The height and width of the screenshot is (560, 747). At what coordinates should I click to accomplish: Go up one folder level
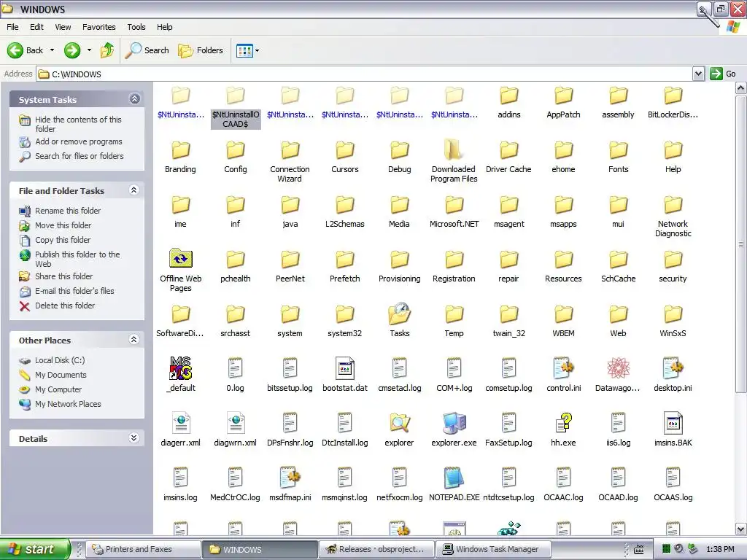[107, 50]
